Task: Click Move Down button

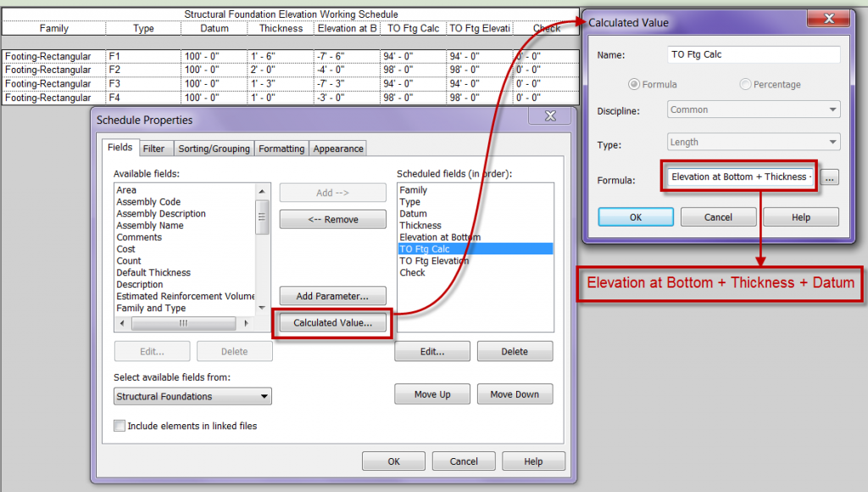Action: [x=515, y=394]
